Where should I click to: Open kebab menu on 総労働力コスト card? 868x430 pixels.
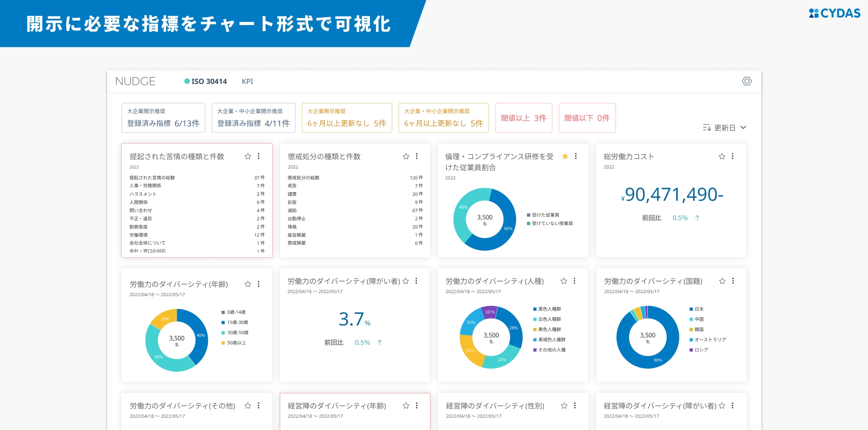(x=733, y=156)
